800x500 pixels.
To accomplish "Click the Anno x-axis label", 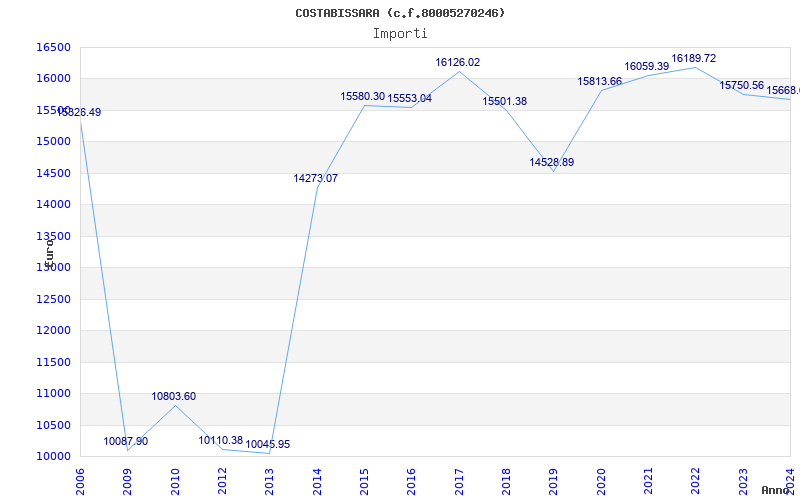I will tap(775, 490).
